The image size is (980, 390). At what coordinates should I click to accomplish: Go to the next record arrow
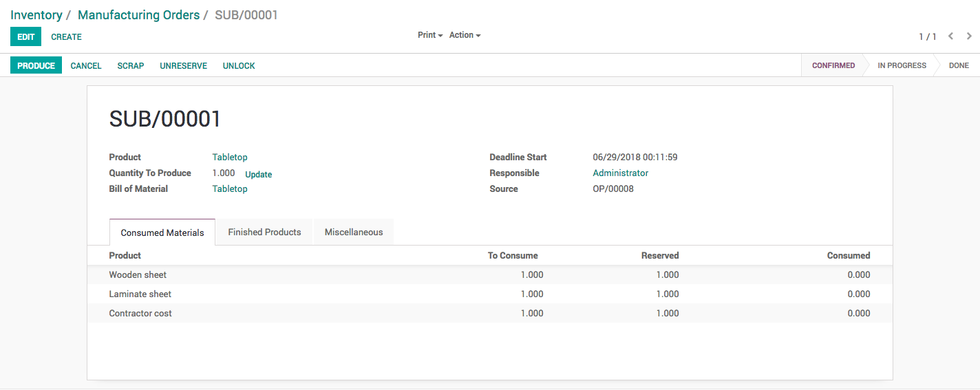pos(969,36)
